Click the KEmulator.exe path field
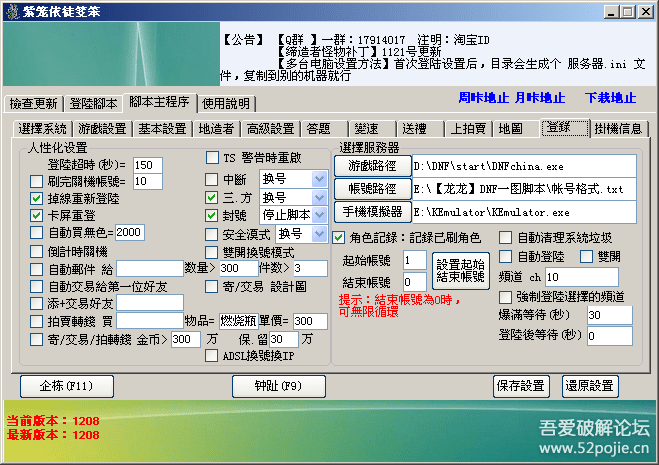This screenshot has width=659, height=465. point(524,212)
